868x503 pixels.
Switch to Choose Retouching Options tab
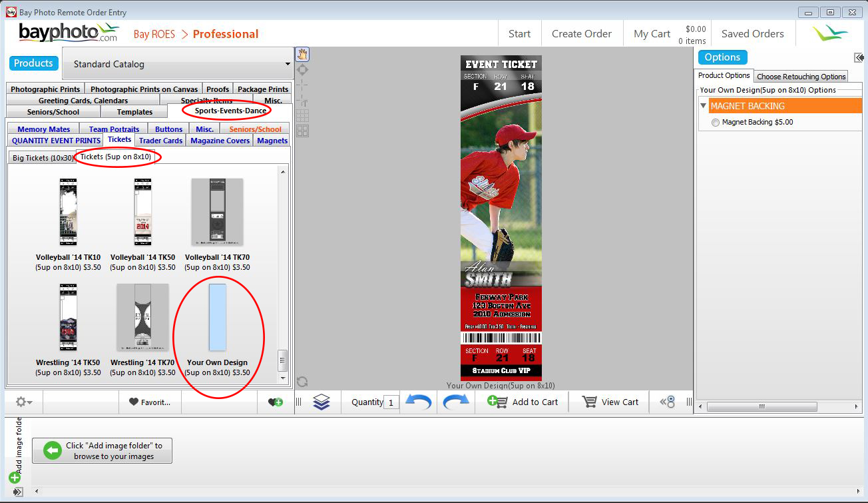(801, 77)
